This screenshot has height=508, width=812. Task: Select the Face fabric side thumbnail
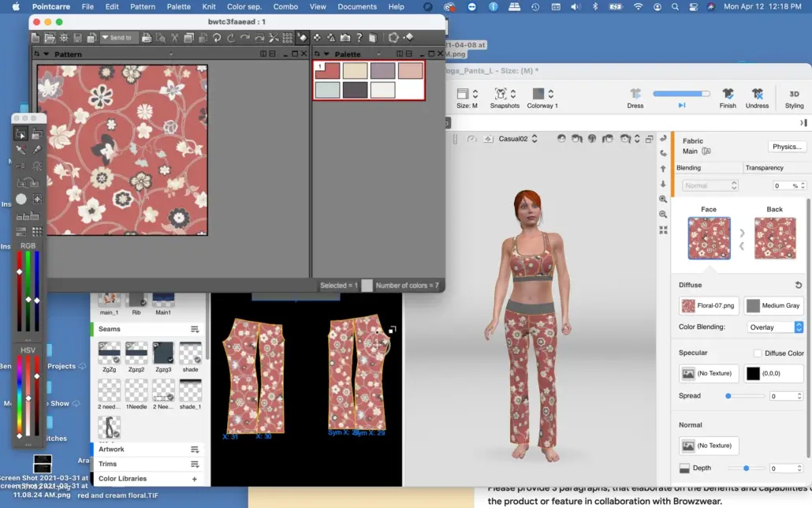[709, 238]
